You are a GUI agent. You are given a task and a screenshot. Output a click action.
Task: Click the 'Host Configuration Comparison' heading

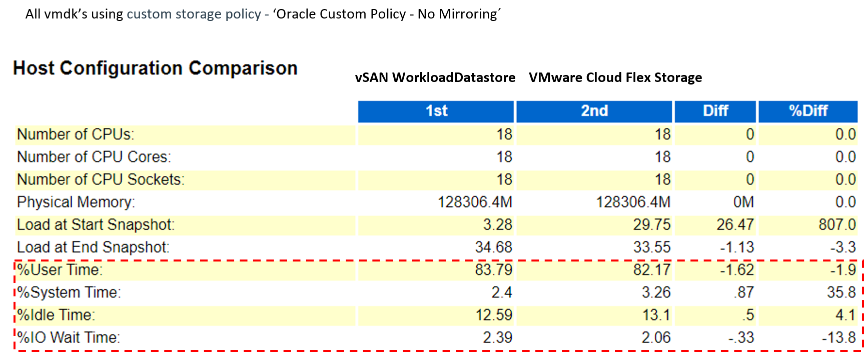point(155,68)
